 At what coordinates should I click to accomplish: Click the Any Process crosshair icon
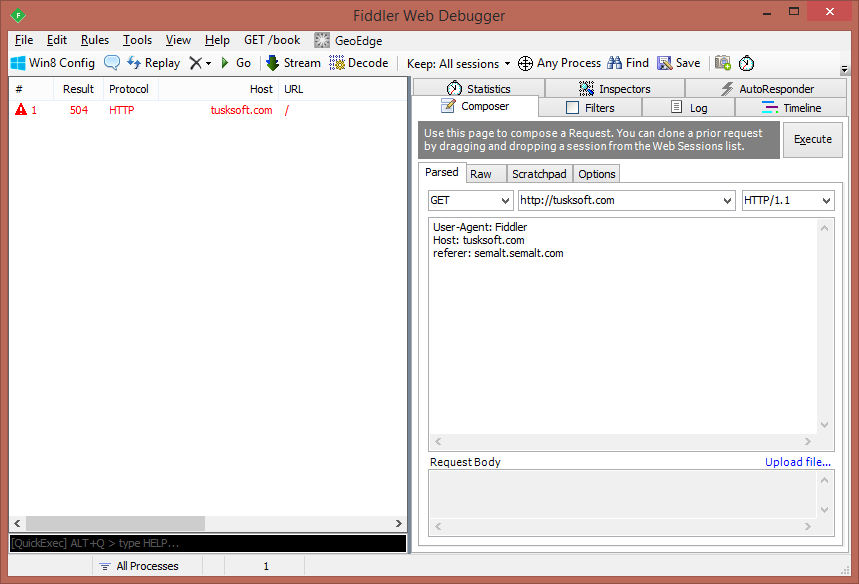click(x=525, y=64)
